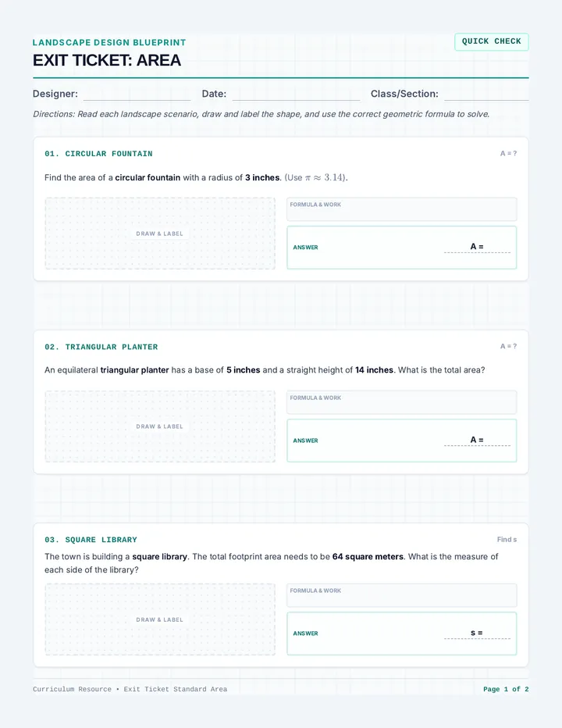Click the Quick Check badge
Image resolution: width=562 pixels, height=728 pixels.
click(492, 41)
